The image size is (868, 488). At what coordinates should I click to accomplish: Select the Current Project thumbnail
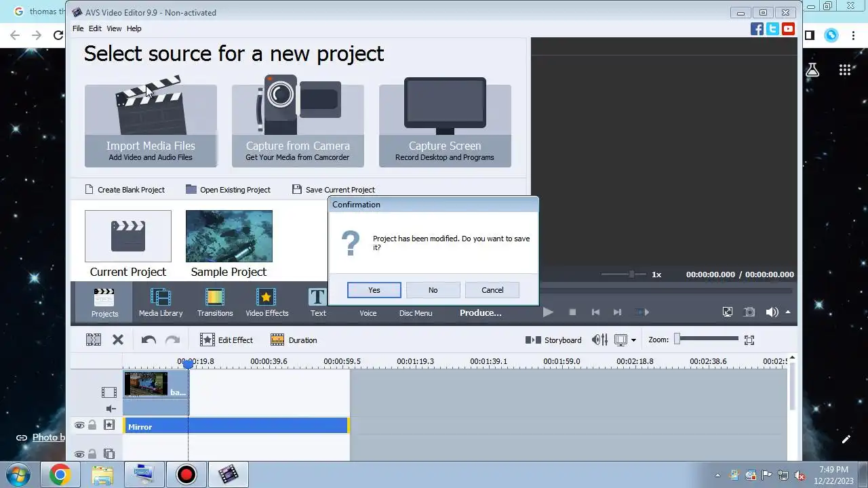128,236
